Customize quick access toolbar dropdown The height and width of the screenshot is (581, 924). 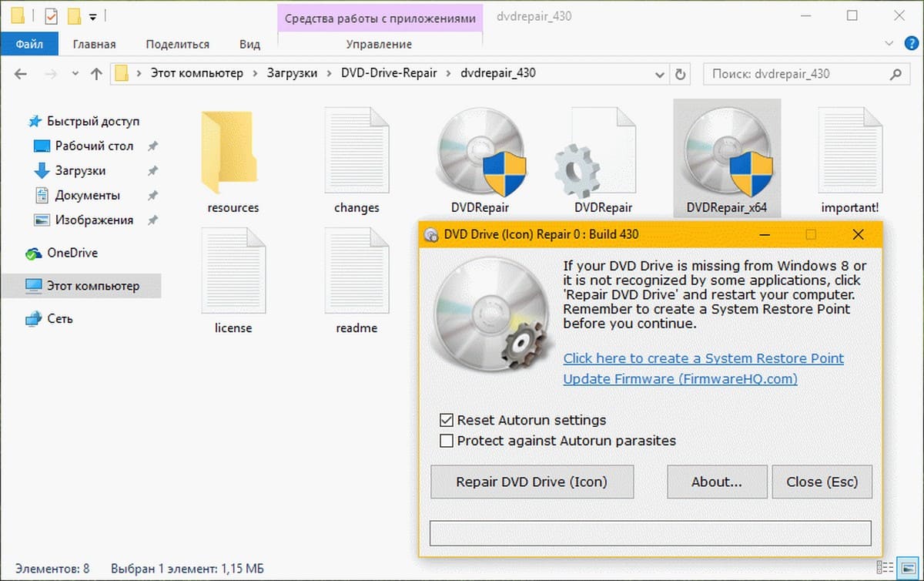point(93,15)
